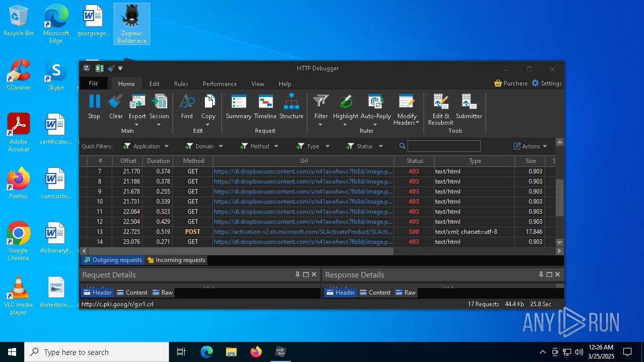This screenshot has height=362, width=644.
Task: Expand the Copy dropdown arrow
Action: tap(208, 125)
